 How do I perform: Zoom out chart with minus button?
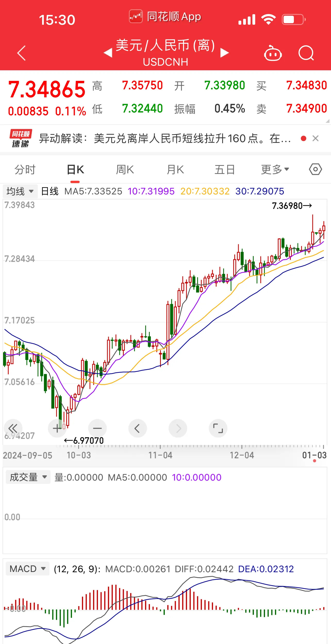[97, 428]
